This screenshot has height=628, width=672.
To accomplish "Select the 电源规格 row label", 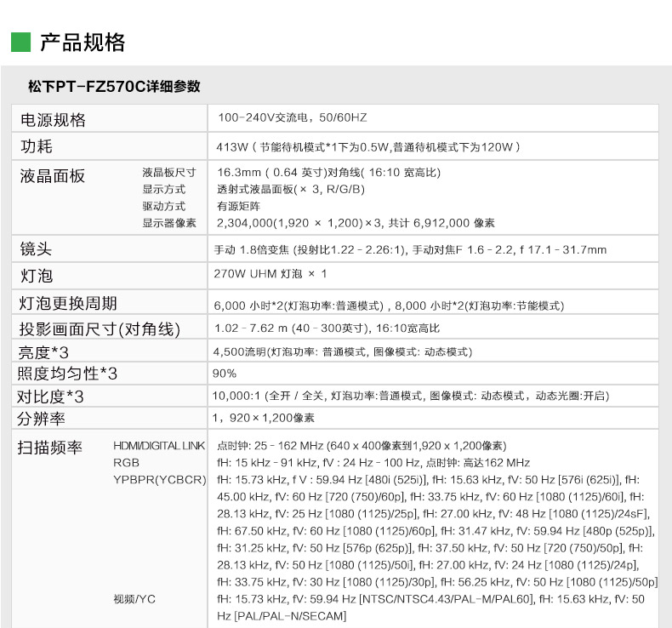I will coord(53,120).
